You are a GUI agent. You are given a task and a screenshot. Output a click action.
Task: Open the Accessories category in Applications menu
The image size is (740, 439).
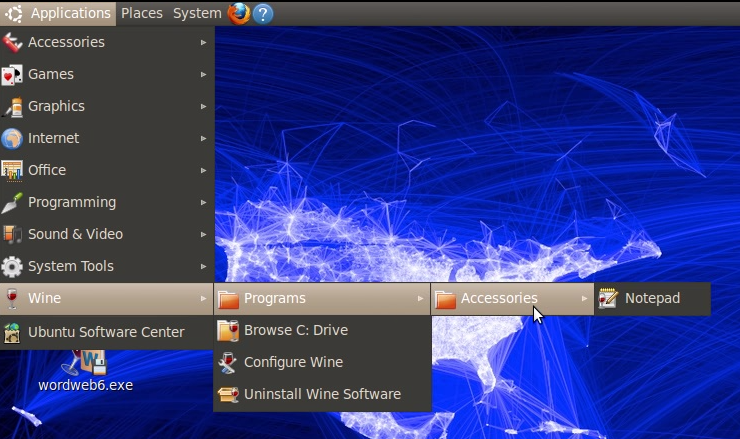107,42
